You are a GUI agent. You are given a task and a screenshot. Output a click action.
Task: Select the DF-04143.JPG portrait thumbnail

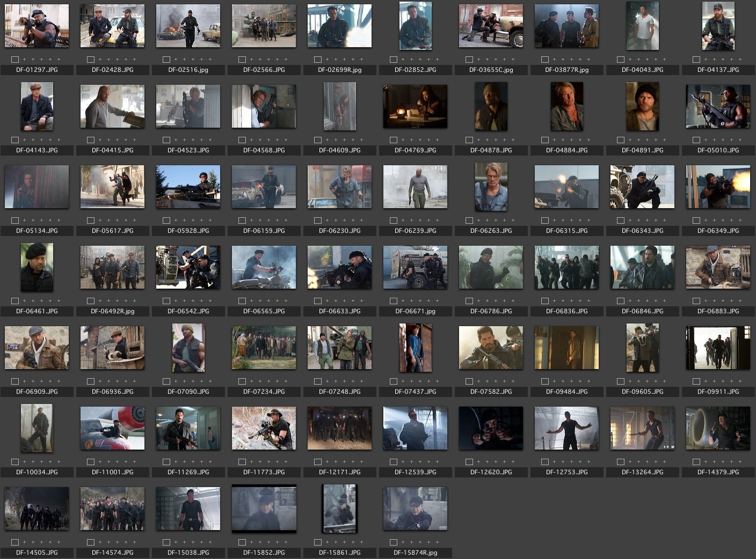pos(37,106)
